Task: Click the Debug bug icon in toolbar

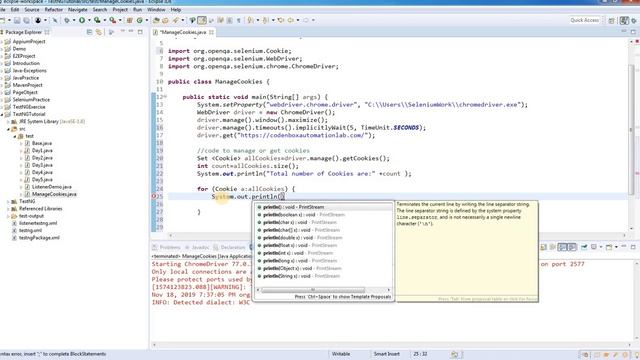Action: [67, 20]
